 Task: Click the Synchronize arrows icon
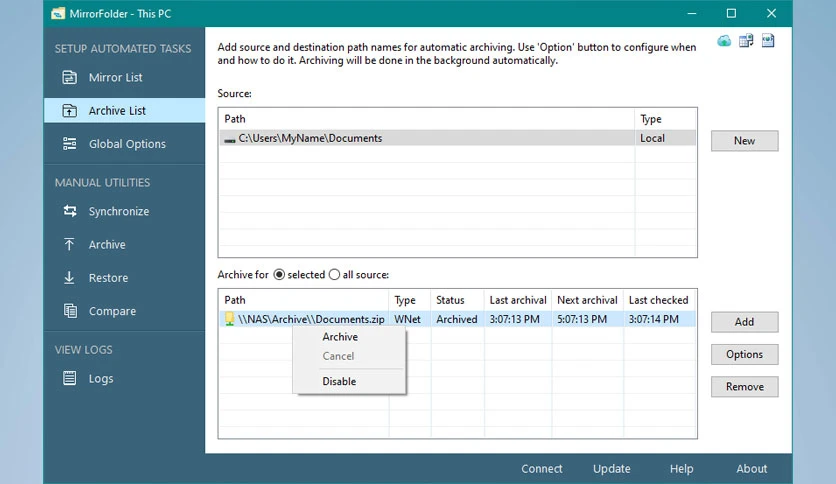[x=69, y=211]
